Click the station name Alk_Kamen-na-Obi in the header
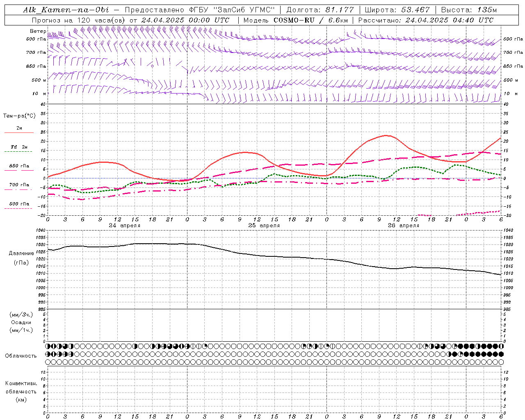Screen dimensions: 525x420 [66, 10]
